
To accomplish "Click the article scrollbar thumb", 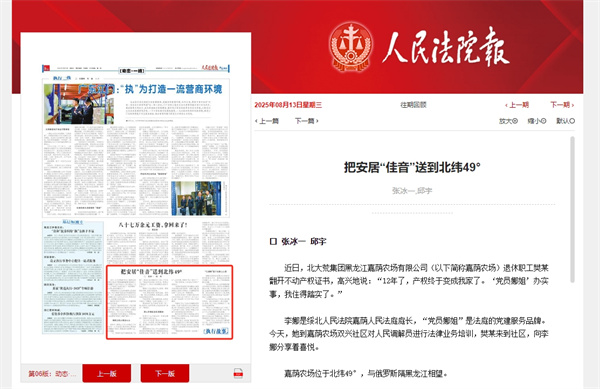I will click(x=572, y=210).
